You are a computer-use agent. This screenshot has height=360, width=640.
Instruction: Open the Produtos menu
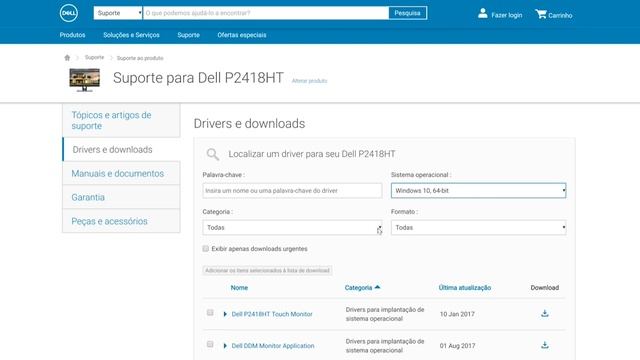pyautogui.click(x=72, y=35)
